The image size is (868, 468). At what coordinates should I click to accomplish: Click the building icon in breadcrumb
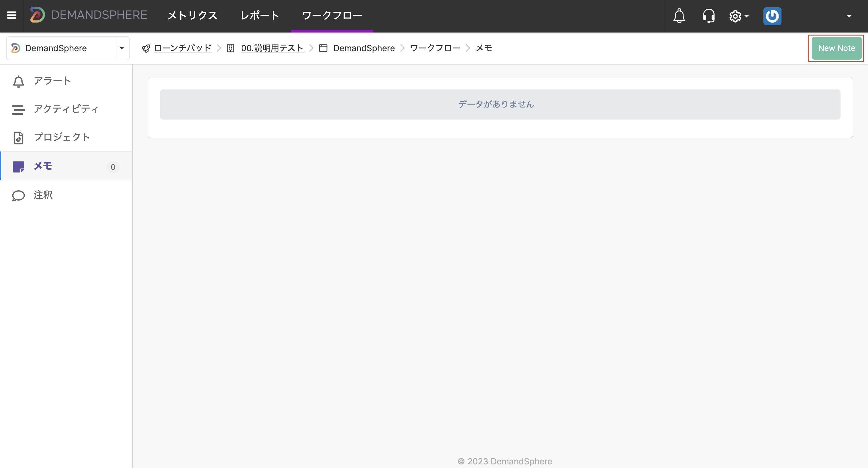(x=230, y=48)
